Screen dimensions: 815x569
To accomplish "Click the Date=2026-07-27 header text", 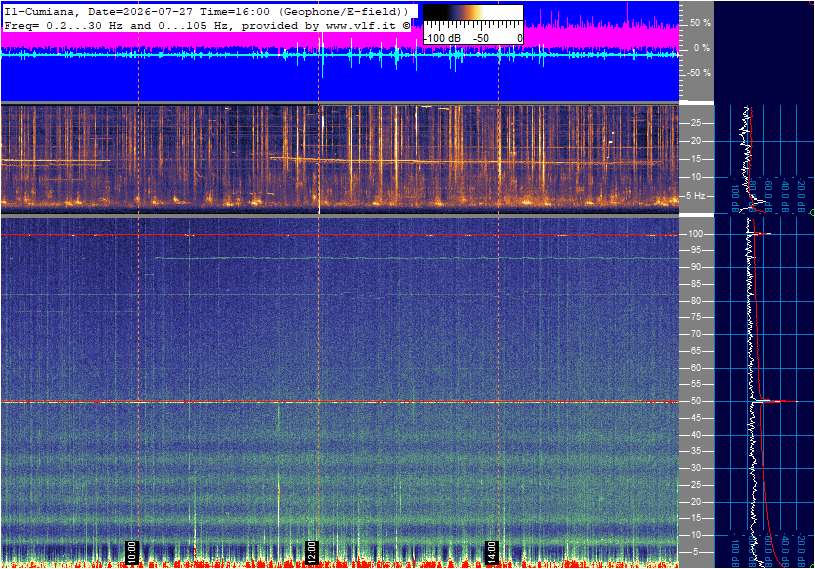I will pos(141,11).
